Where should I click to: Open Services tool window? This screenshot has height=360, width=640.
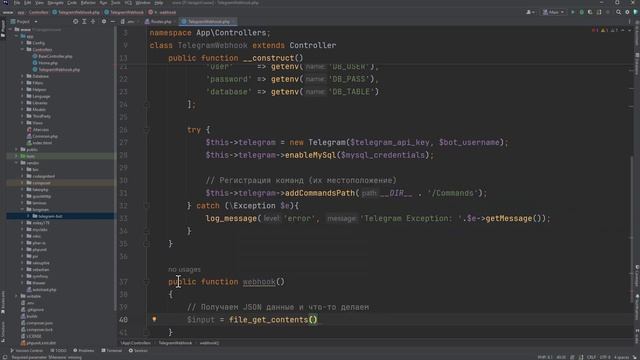point(138,351)
